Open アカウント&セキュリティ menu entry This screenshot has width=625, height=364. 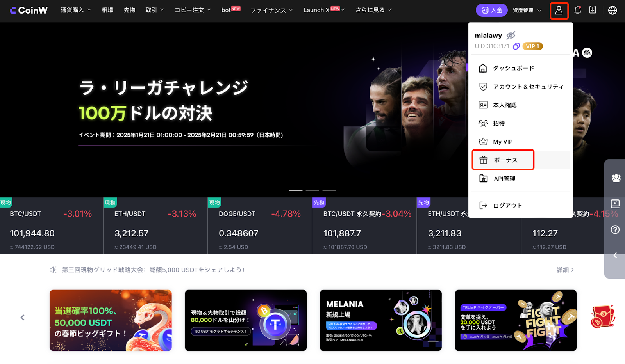(520, 87)
